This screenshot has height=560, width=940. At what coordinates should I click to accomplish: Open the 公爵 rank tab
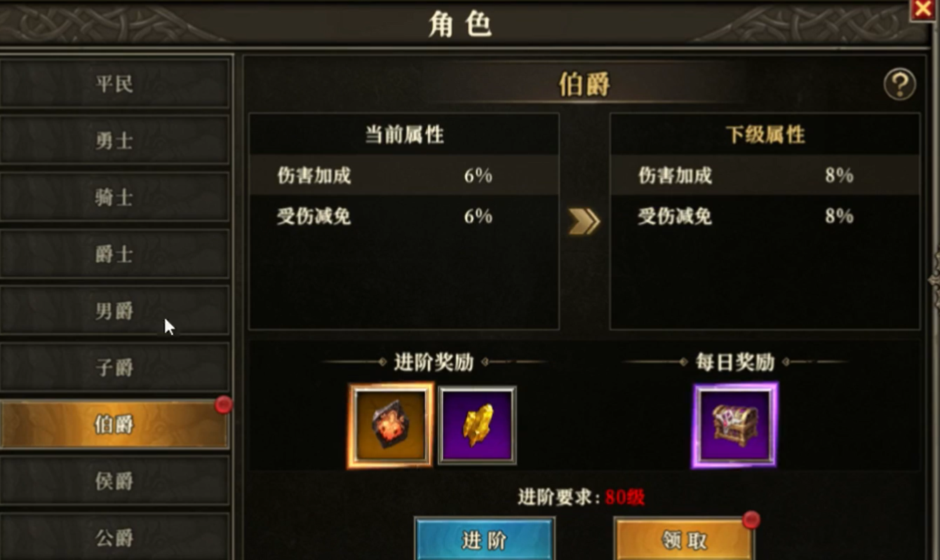click(114, 537)
